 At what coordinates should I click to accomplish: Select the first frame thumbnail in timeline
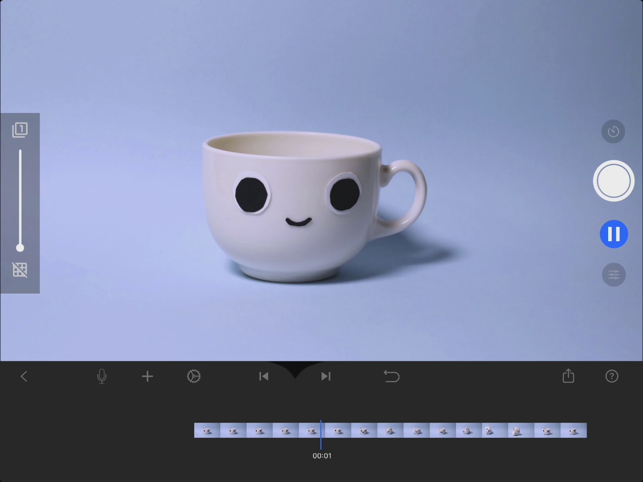coord(207,430)
